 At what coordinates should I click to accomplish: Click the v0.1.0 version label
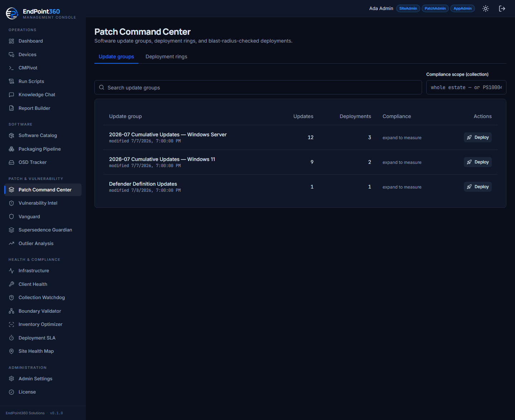click(x=57, y=413)
